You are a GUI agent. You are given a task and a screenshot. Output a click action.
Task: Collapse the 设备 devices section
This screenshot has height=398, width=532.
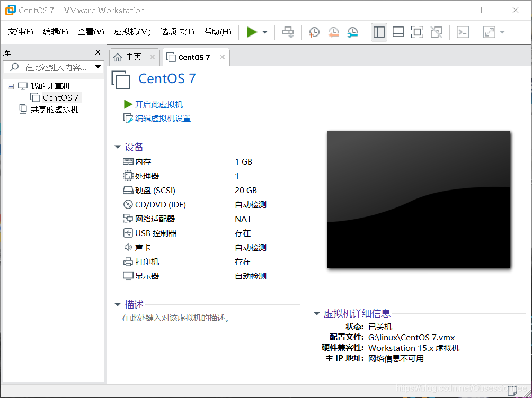(x=118, y=147)
